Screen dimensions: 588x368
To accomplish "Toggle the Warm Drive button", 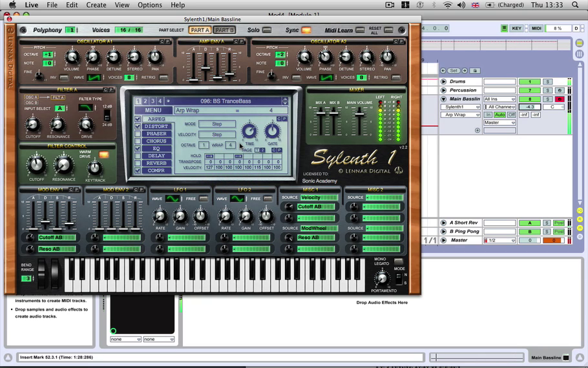I will pyautogui.click(x=104, y=154).
